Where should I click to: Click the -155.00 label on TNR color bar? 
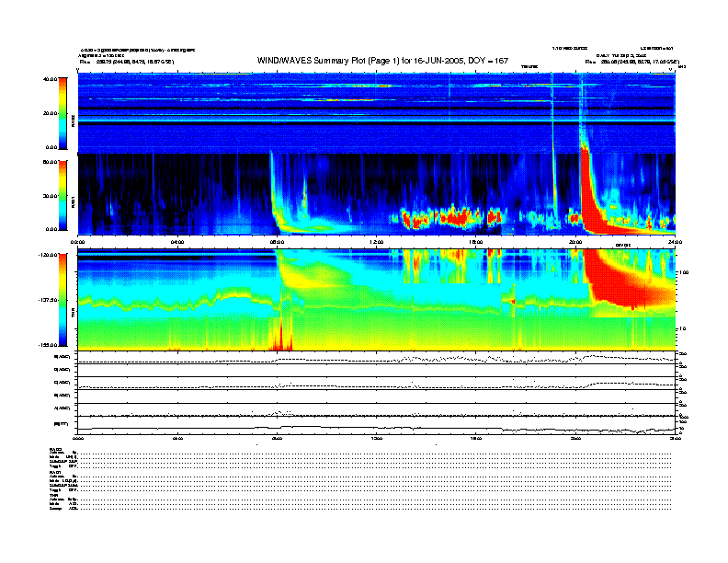[x=48, y=345]
